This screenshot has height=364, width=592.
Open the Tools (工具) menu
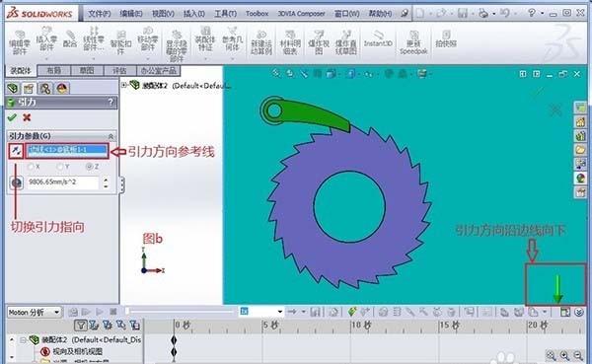pyautogui.click(x=225, y=14)
